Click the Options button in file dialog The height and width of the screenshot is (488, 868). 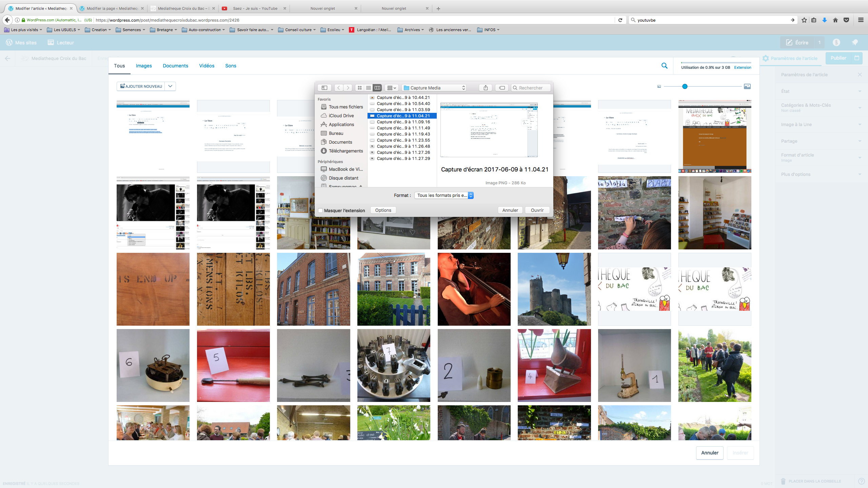point(383,210)
